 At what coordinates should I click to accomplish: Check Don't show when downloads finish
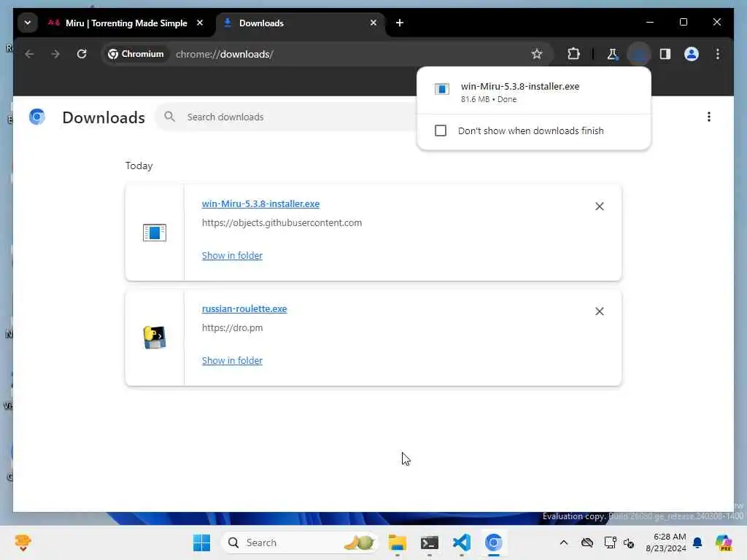click(441, 131)
